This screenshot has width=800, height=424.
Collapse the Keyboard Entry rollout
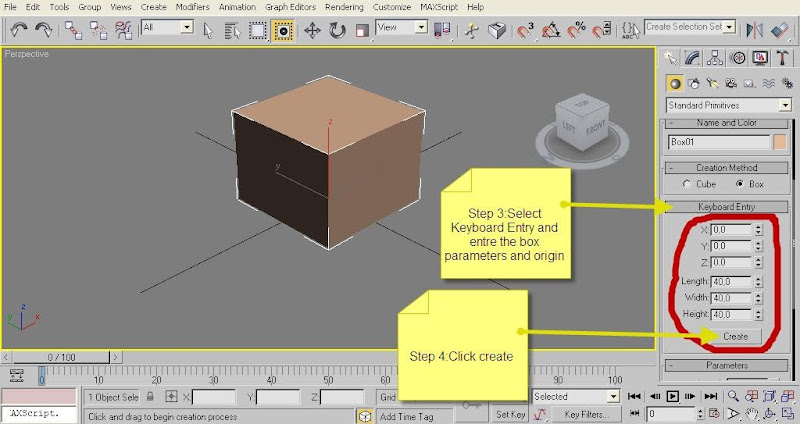pos(726,207)
